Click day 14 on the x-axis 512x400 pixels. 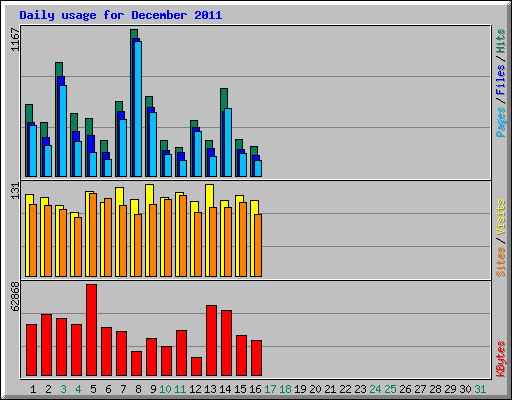click(x=225, y=389)
